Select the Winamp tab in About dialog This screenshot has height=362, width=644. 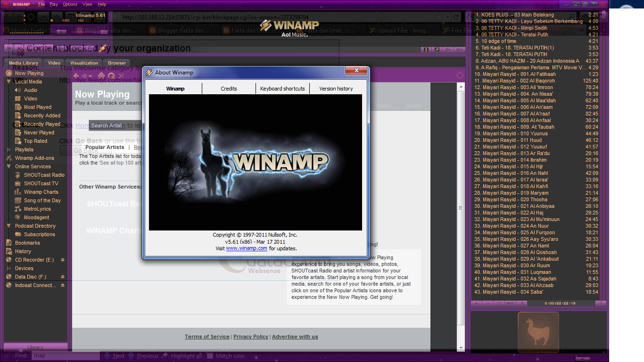pos(175,88)
